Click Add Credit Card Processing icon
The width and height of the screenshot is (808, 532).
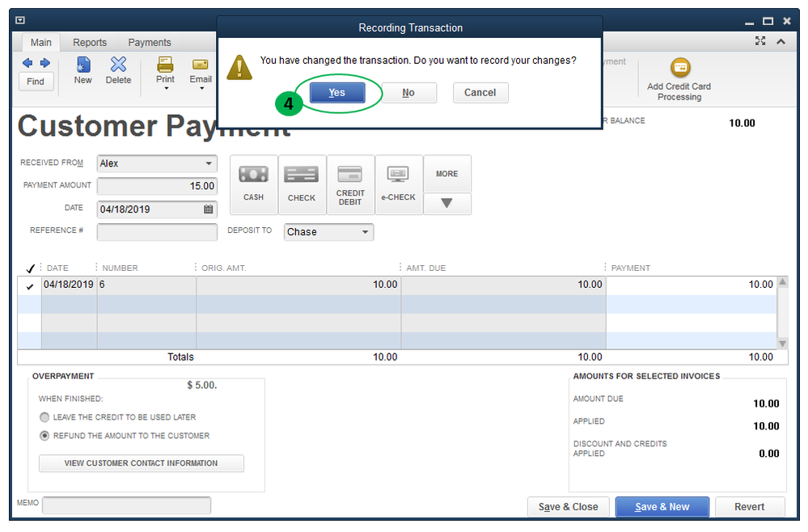click(x=680, y=67)
